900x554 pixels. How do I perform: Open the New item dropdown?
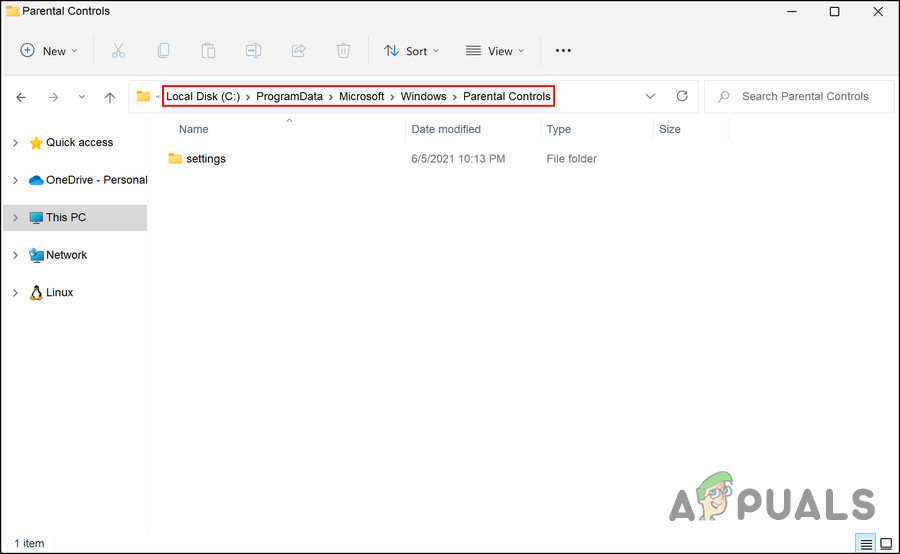pyautogui.click(x=49, y=51)
